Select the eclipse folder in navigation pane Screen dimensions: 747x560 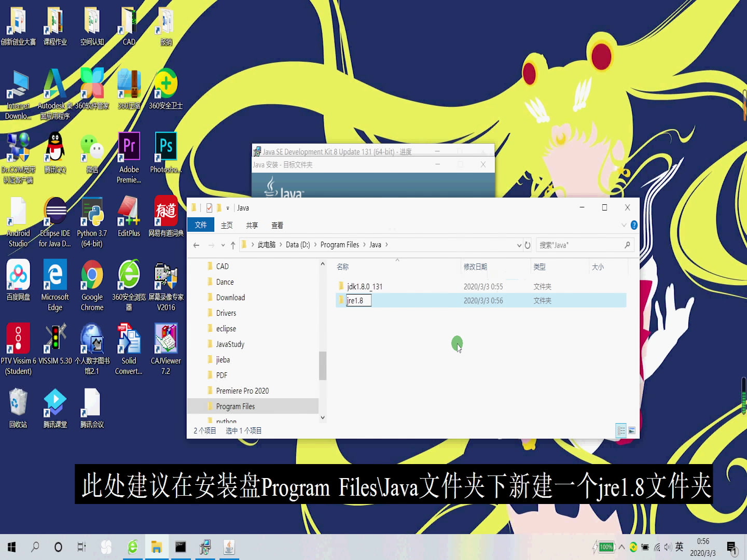226,329
